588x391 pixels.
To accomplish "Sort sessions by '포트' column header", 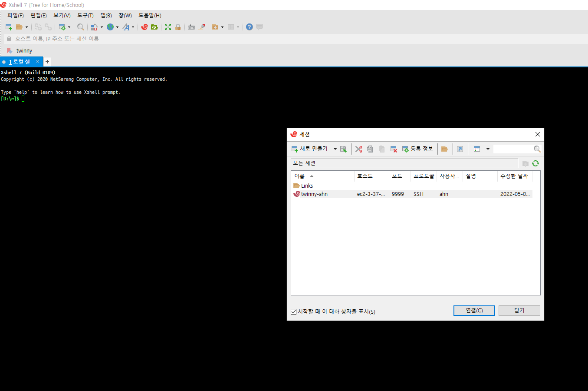I will tap(400, 176).
